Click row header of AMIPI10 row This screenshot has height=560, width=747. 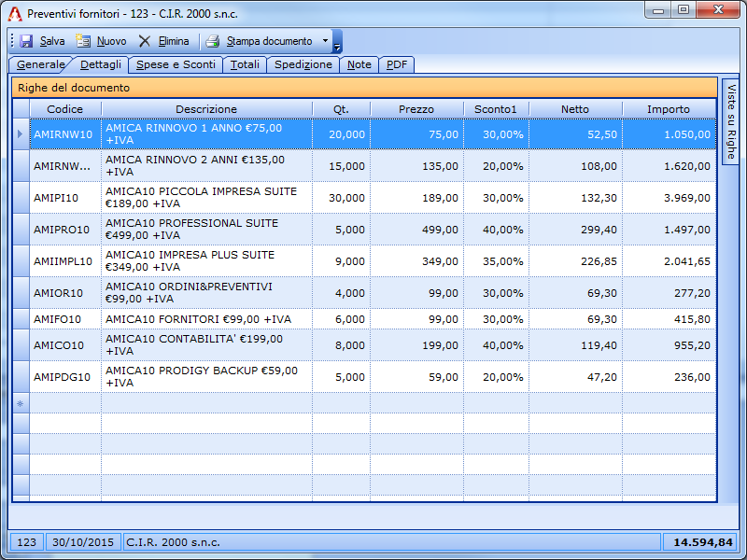21,198
